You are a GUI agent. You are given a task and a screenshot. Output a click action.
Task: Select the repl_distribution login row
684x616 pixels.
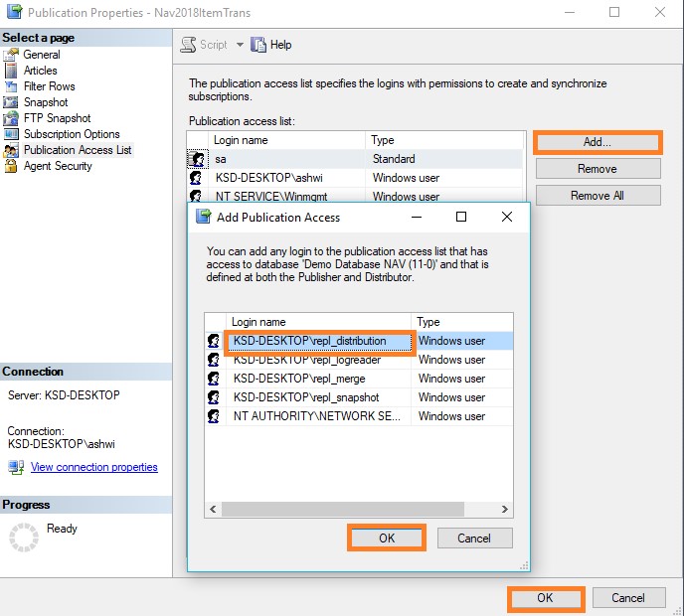[x=319, y=341]
